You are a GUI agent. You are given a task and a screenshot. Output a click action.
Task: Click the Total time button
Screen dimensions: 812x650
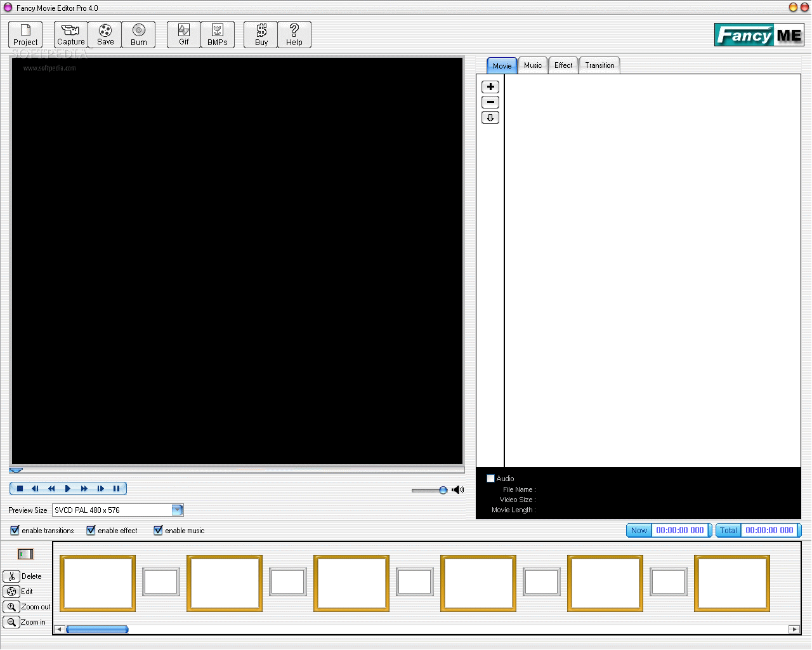point(728,530)
